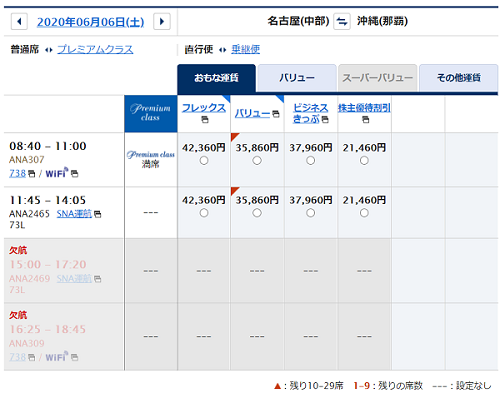Choose 21,460円 株主優待 fare for ANA2465
This screenshot has width=500, height=398.
[x=364, y=213]
